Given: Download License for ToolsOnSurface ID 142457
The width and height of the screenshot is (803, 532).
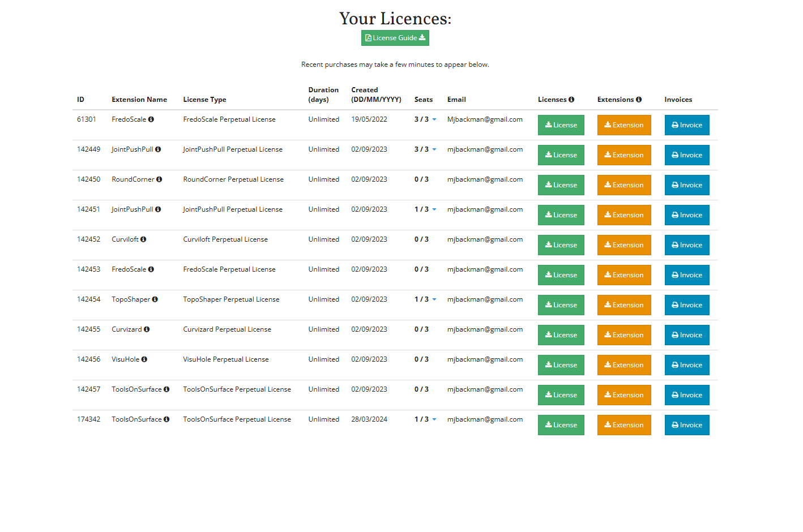Looking at the screenshot, I should point(561,395).
